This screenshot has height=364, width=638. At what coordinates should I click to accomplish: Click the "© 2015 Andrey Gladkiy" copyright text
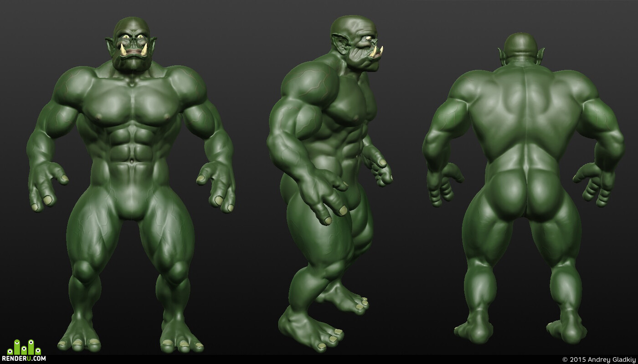598,359
